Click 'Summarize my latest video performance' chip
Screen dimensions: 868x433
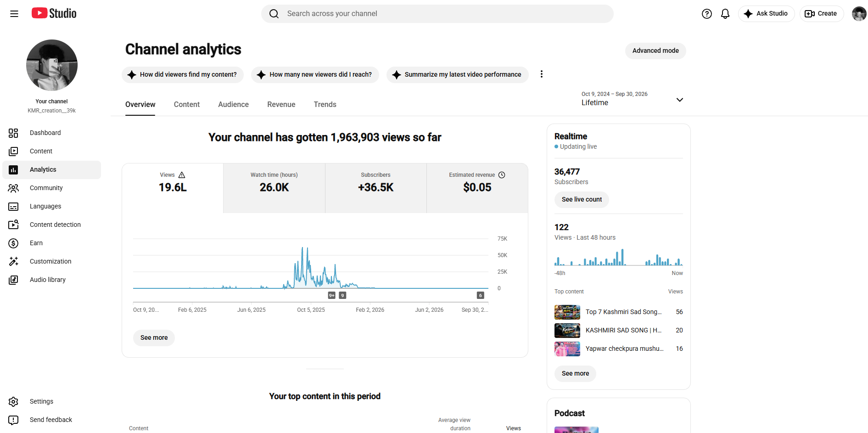pos(457,74)
